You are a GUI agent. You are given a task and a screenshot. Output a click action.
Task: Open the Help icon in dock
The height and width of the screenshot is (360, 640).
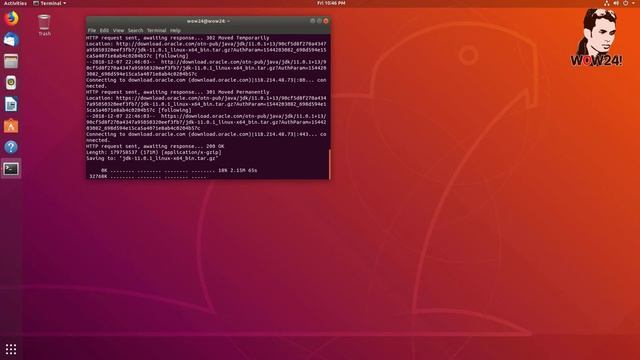pos(11,147)
